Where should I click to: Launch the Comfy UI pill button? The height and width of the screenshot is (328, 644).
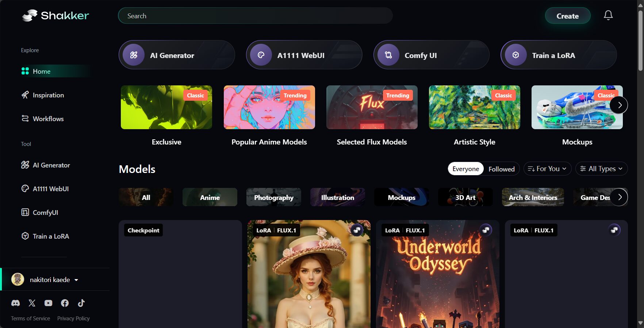pyautogui.click(x=431, y=55)
